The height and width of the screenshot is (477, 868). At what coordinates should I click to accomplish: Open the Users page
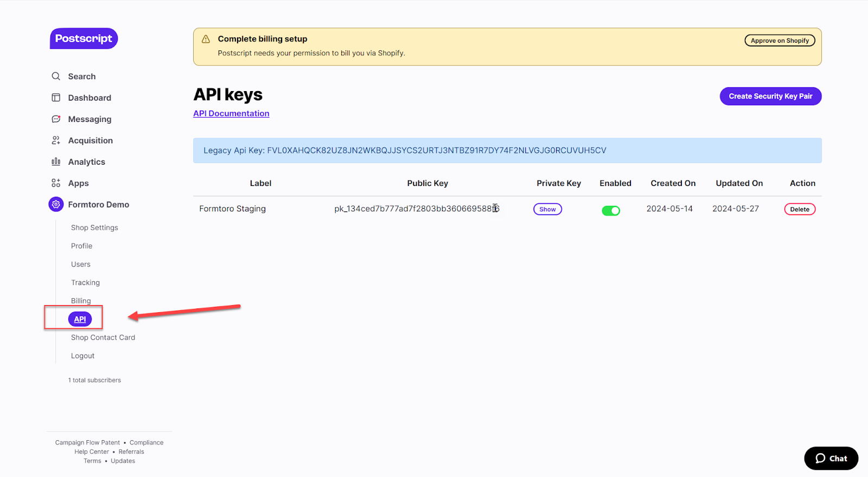81,265
